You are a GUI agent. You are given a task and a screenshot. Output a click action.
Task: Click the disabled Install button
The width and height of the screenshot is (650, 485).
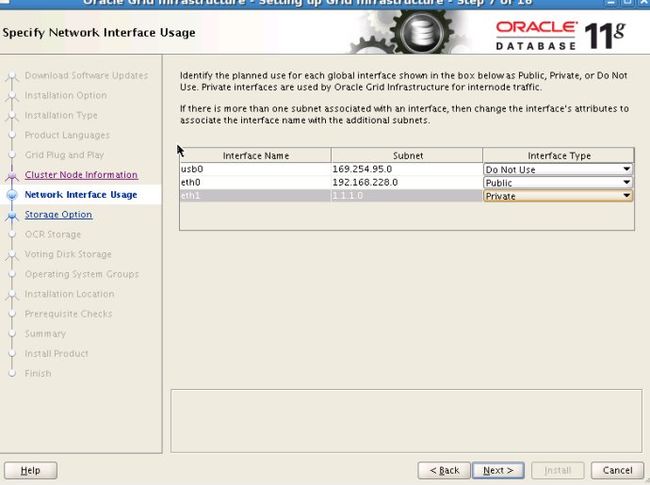click(x=558, y=470)
